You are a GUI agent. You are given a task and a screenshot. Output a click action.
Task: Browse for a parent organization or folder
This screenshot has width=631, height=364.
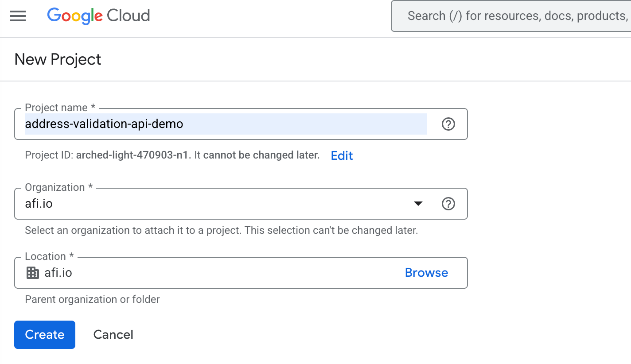426,273
